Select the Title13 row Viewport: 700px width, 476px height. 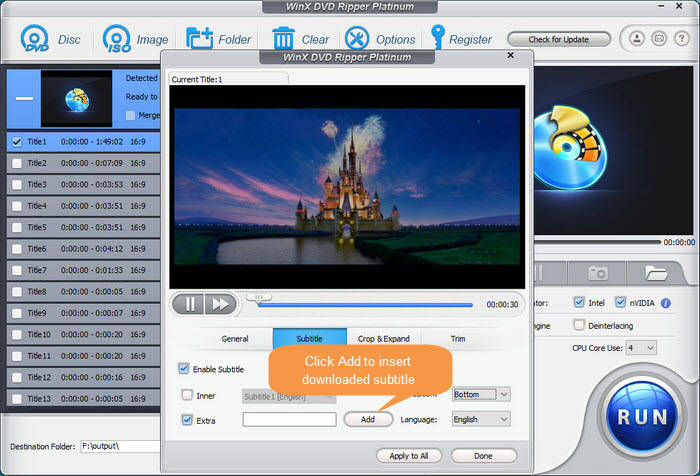point(83,398)
